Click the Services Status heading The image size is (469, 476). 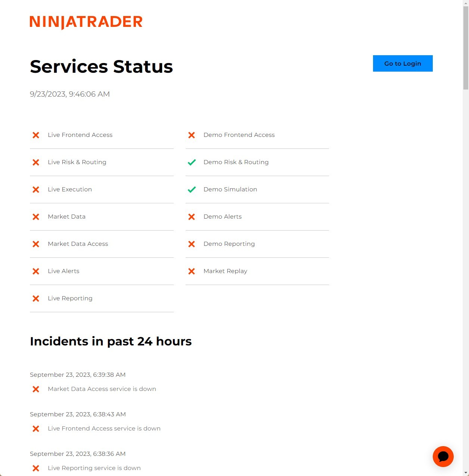tap(101, 66)
